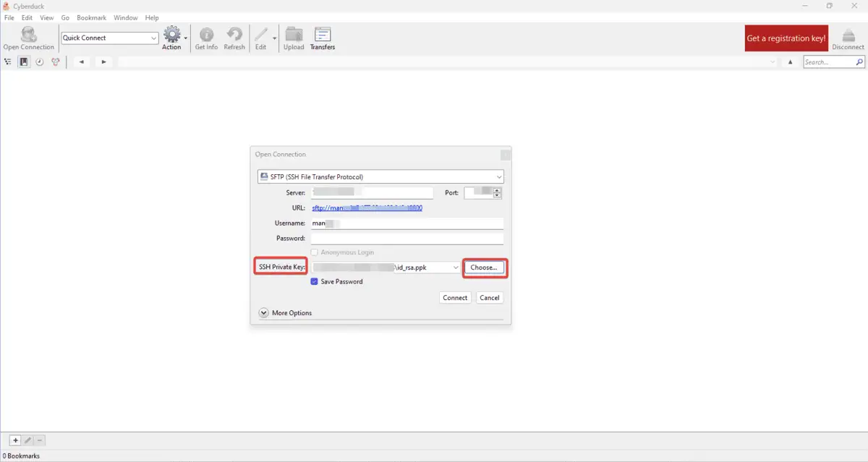Open the Transfers window icon
This screenshot has width=868, height=462.
pos(323,35)
